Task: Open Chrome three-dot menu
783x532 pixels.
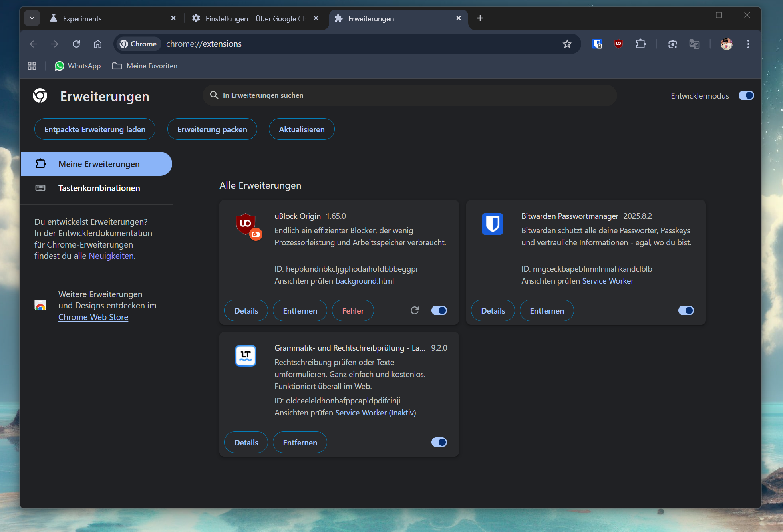Action: coord(748,44)
